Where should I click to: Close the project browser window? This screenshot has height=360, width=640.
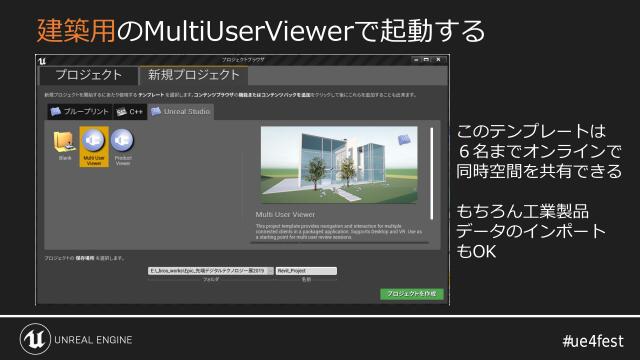point(438,60)
